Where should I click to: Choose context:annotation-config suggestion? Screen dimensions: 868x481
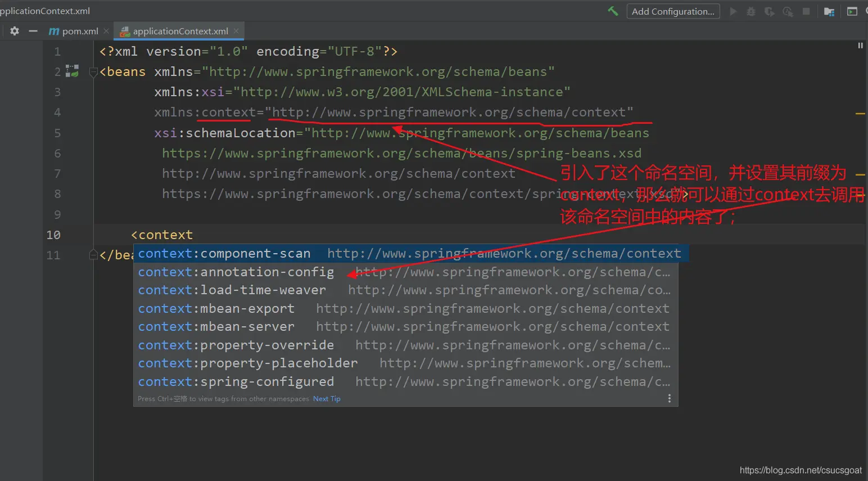pyautogui.click(x=405, y=272)
